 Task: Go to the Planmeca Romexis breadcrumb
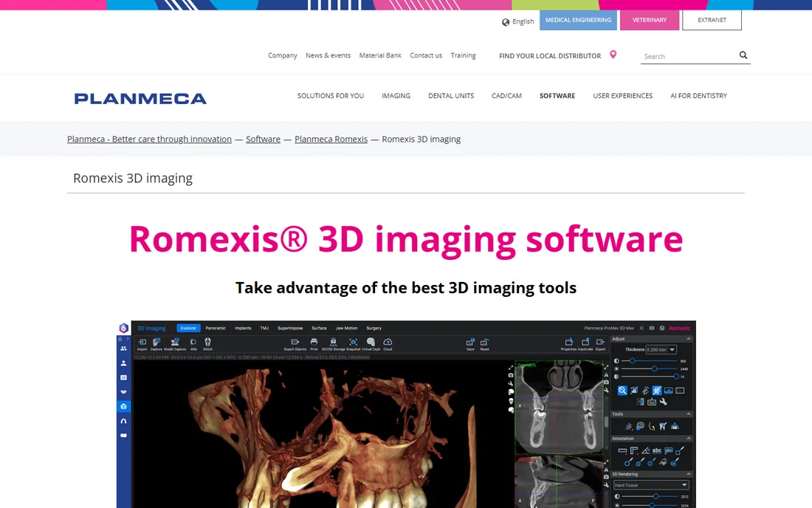click(331, 139)
